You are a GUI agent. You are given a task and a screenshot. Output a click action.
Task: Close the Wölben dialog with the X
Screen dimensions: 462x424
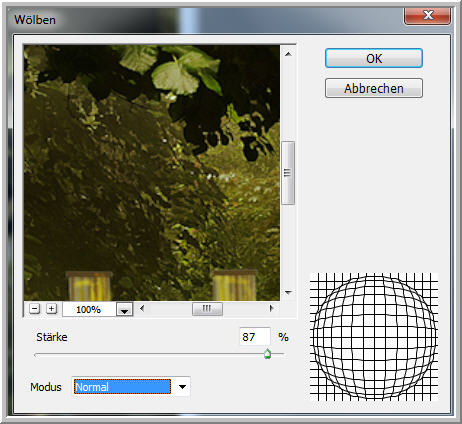click(428, 15)
